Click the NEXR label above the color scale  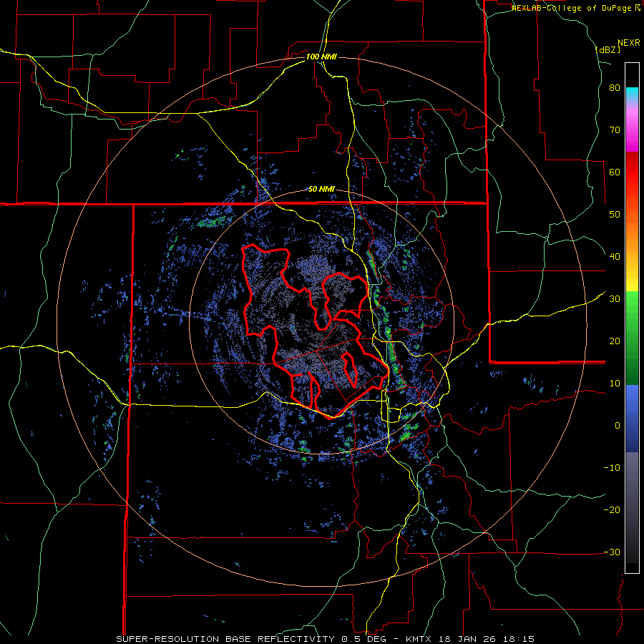629,43
